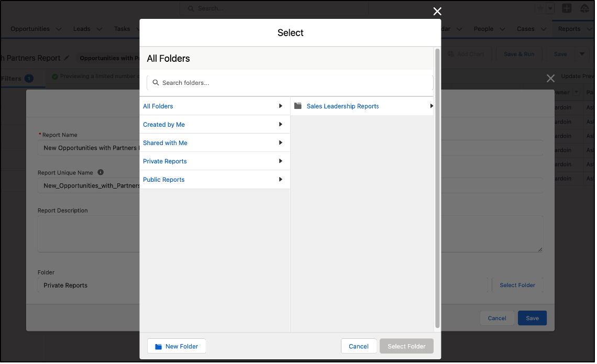This screenshot has height=364, width=597.
Task: Open the Opportunities tab dropdown chevron
Action: point(58,29)
